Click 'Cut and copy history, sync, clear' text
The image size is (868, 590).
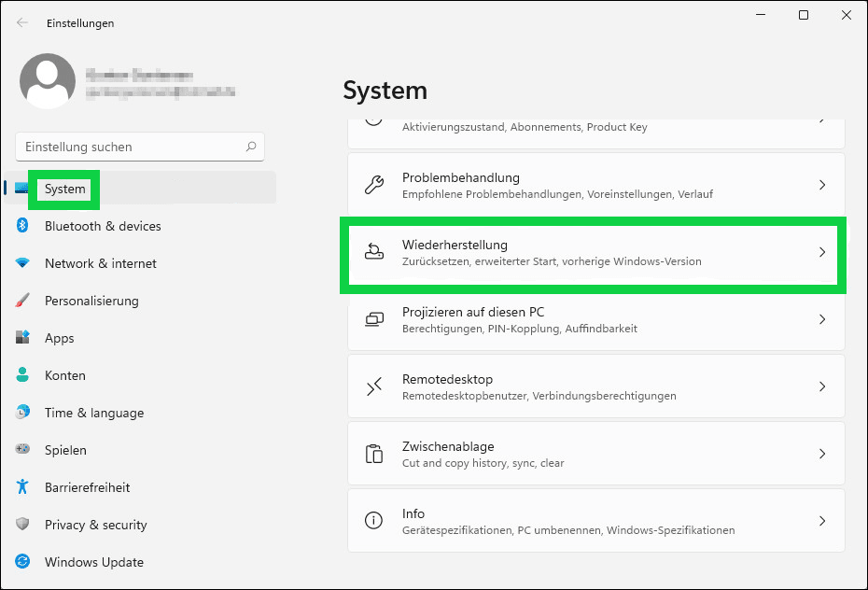point(483,463)
